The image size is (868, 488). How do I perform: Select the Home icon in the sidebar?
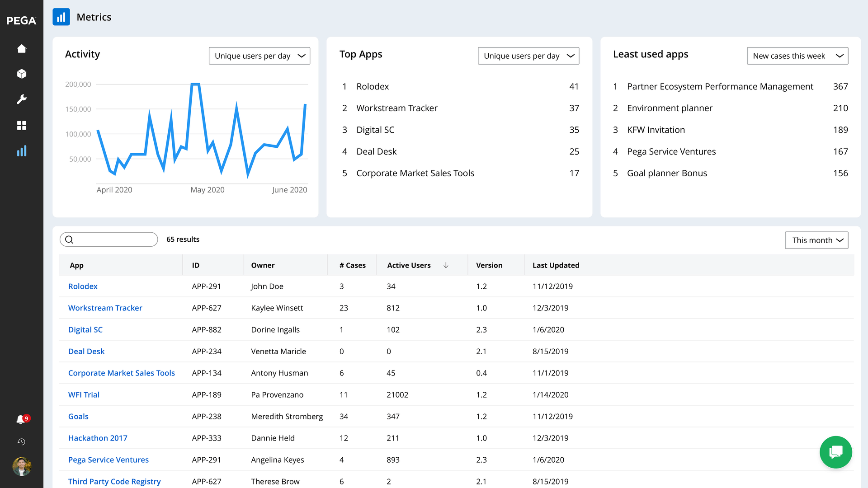[x=22, y=48]
